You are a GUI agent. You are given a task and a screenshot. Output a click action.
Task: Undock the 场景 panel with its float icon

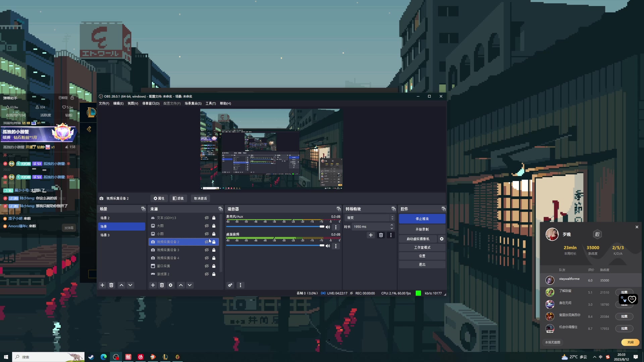143,209
